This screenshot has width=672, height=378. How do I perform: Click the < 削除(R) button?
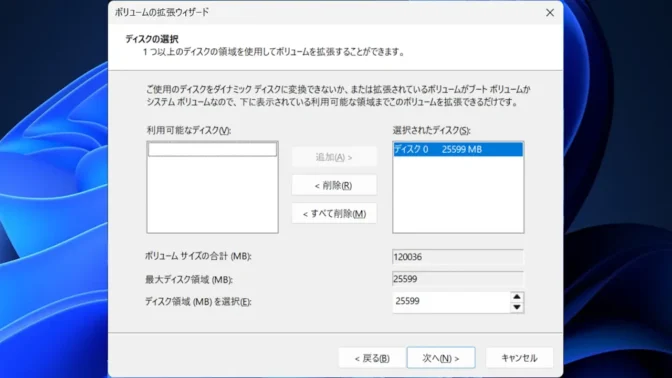pos(334,185)
